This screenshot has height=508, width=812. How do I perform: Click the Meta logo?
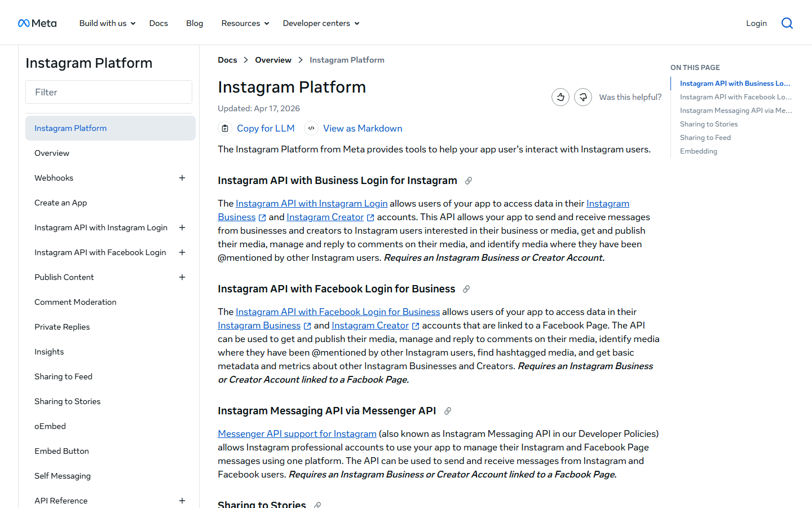(37, 23)
